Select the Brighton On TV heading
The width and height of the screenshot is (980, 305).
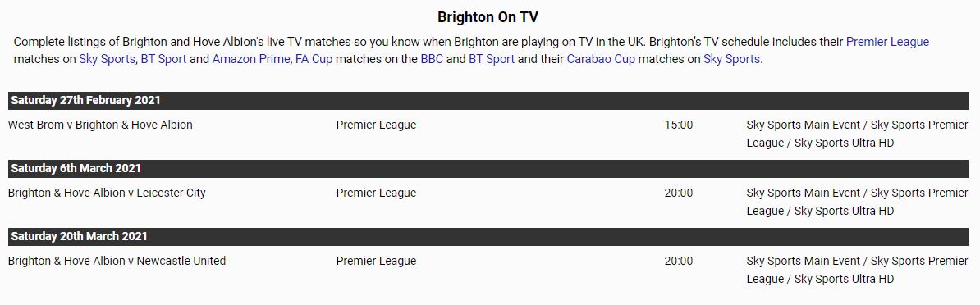488,17
